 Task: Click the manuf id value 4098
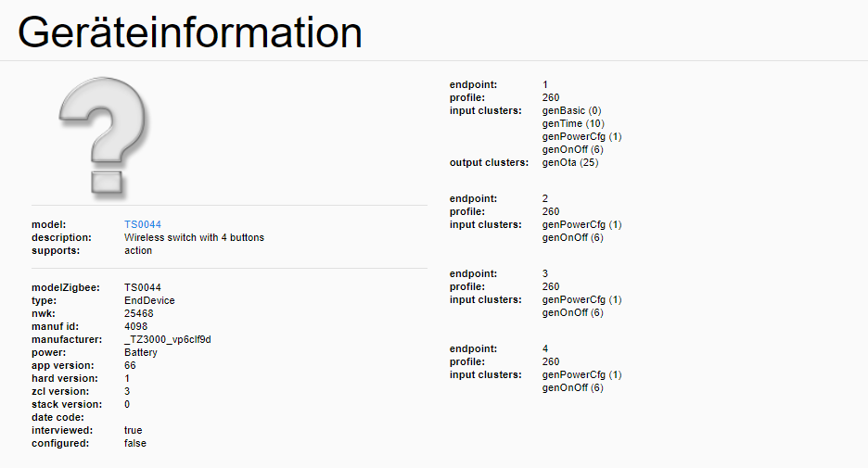tap(135, 327)
